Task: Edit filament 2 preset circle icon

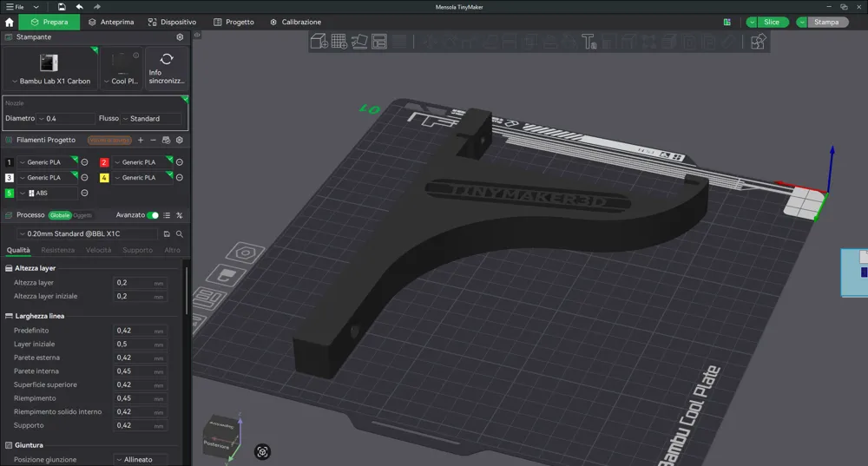Action: [x=180, y=162]
